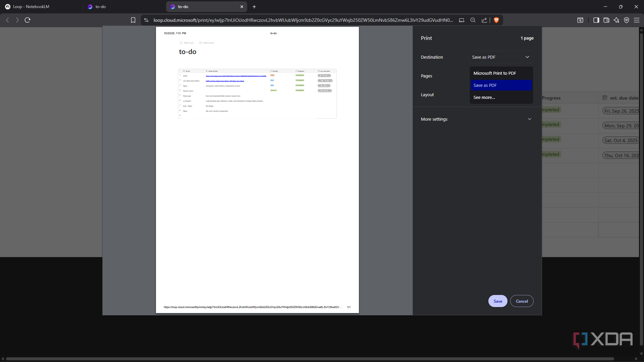
Task: Go forward with the browser forward arrow
Action: pyautogui.click(x=17, y=20)
